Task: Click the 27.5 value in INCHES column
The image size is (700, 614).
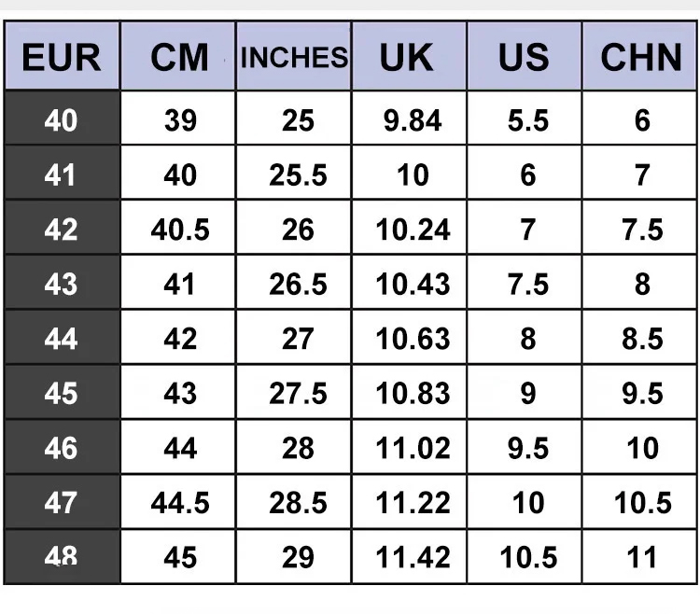Action: point(298,394)
